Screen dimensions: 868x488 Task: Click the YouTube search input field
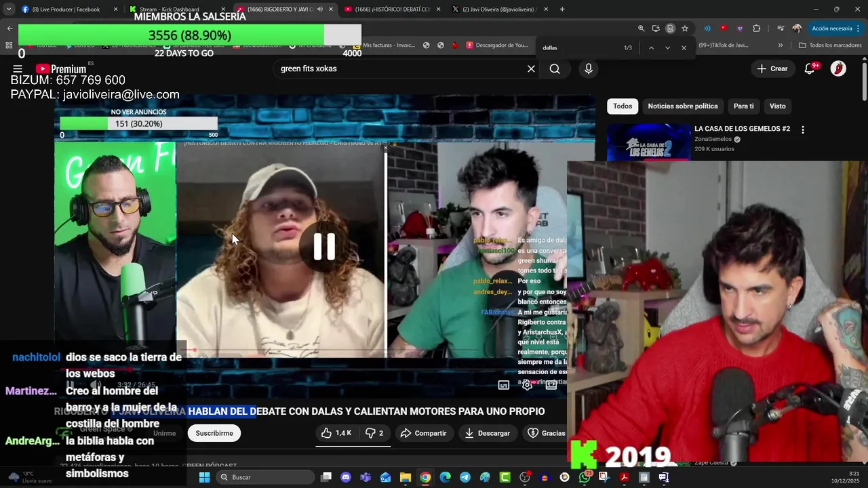400,68
